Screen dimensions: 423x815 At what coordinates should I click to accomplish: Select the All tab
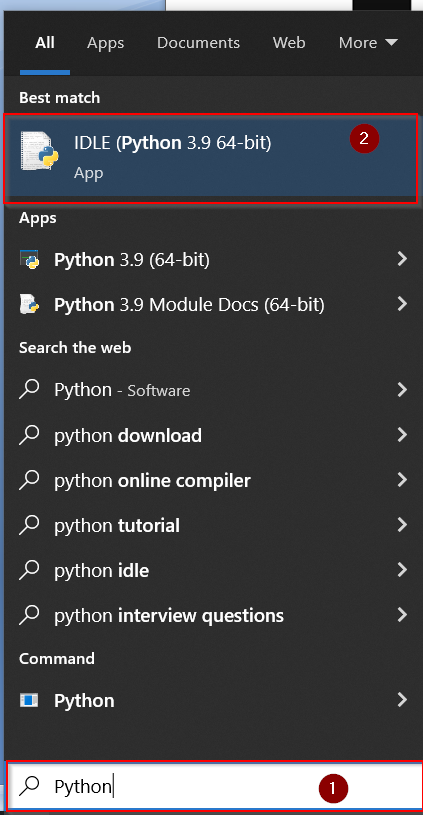coord(45,43)
